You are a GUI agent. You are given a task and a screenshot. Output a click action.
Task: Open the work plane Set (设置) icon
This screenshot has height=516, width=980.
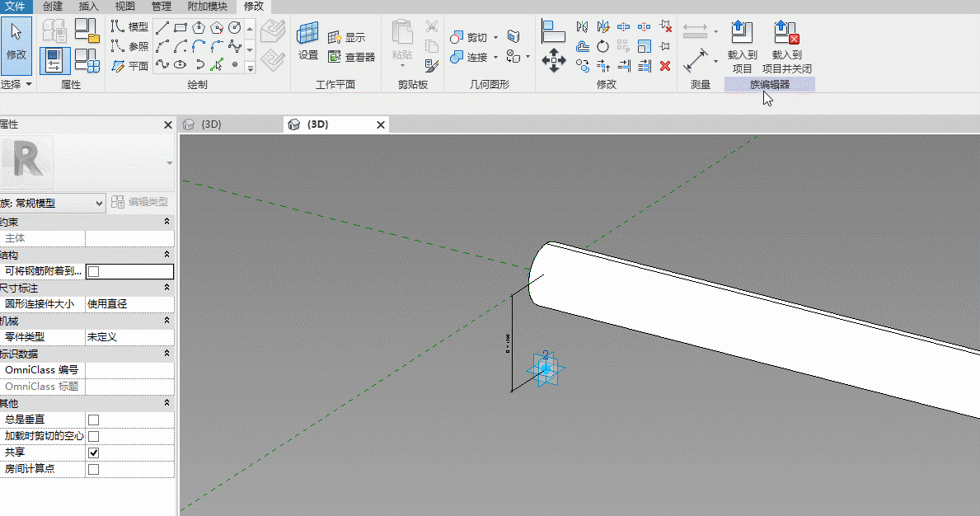(x=308, y=40)
